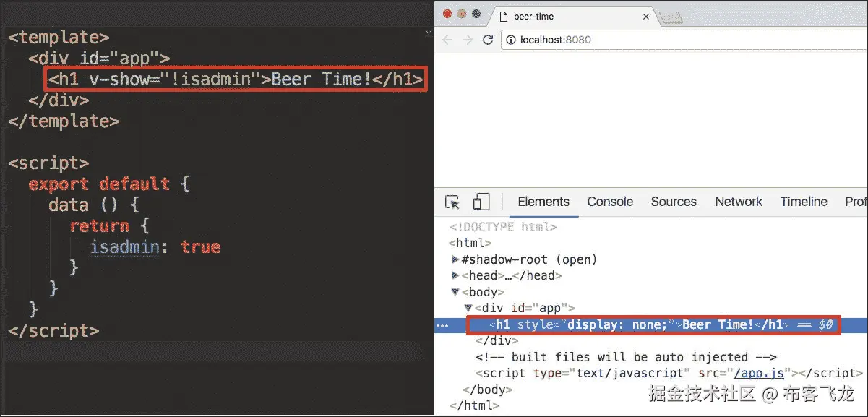This screenshot has height=417, width=868.
Task: Click the closing </script> tag in editor
Action: click(x=53, y=330)
